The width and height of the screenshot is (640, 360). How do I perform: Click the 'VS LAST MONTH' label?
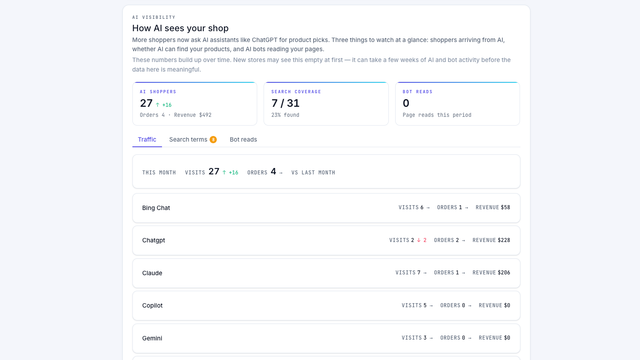[x=313, y=173]
